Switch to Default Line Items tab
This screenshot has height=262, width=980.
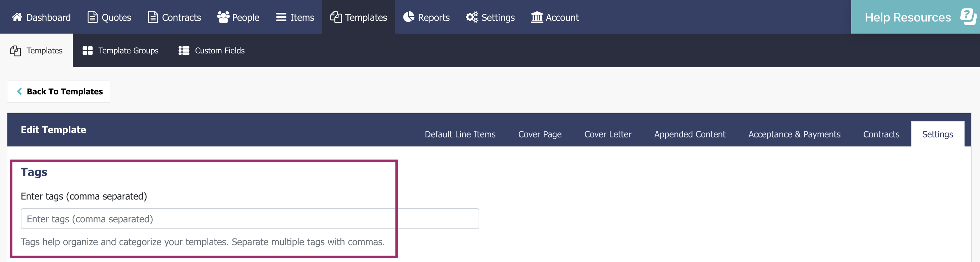tap(460, 134)
